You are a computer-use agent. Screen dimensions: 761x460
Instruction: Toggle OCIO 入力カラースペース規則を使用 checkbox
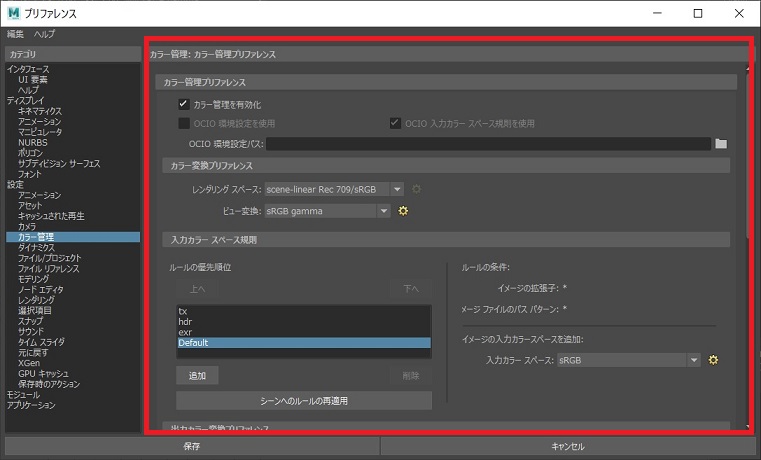click(x=395, y=123)
